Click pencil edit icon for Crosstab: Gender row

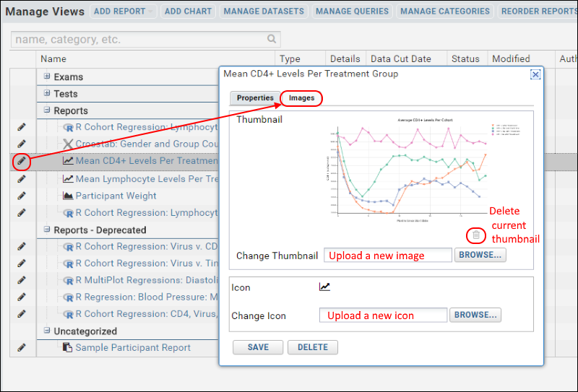[22, 144]
